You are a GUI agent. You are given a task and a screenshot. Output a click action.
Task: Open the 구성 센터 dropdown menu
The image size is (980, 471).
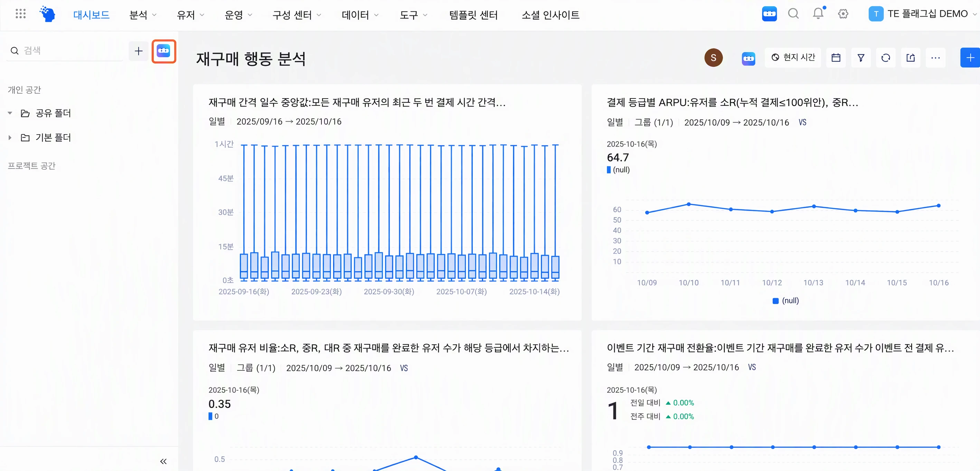pos(297,15)
